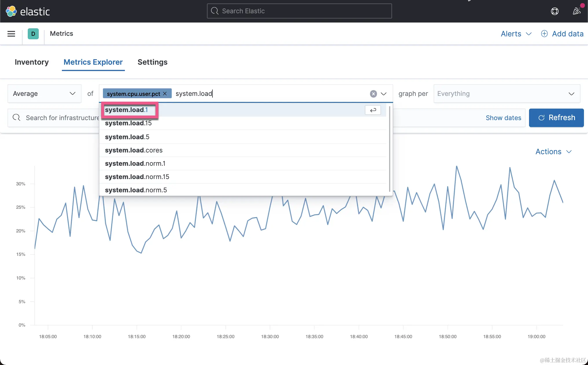
Task: Clear the metrics combo box input
Action: tap(373, 94)
